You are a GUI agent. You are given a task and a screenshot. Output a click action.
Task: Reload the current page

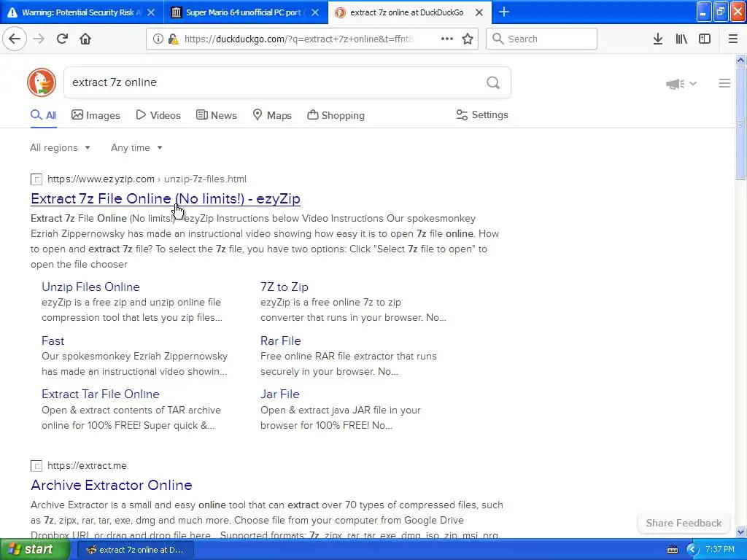tap(62, 39)
